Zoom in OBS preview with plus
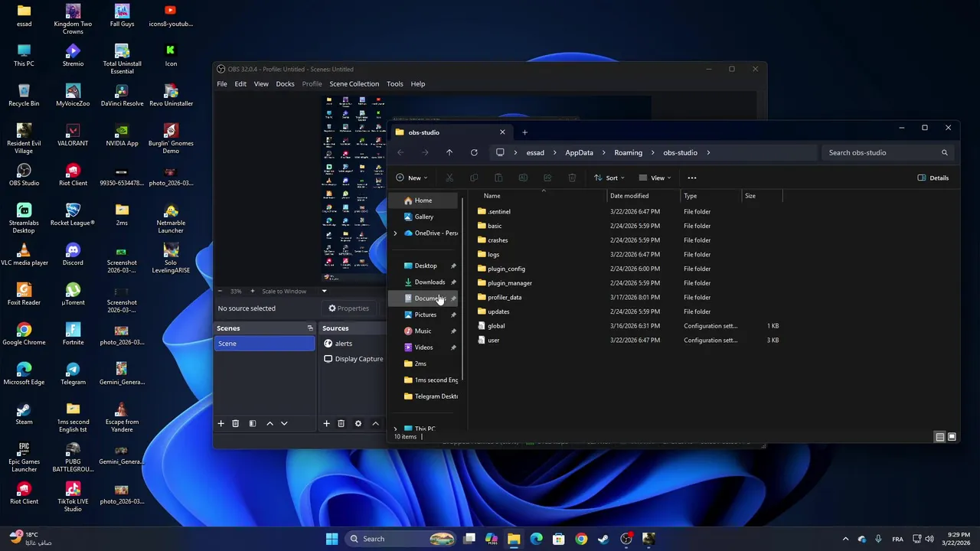Image resolution: width=980 pixels, height=551 pixels. (251, 291)
